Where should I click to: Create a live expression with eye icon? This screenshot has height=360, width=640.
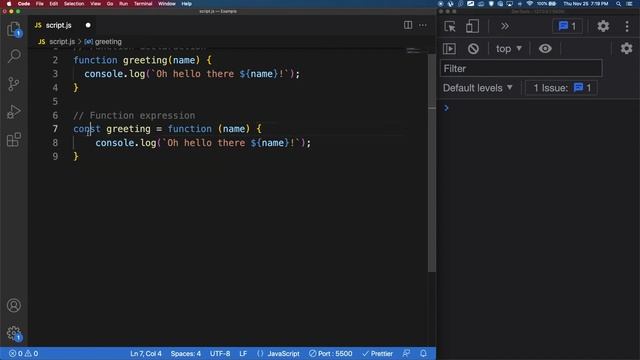click(x=545, y=49)
